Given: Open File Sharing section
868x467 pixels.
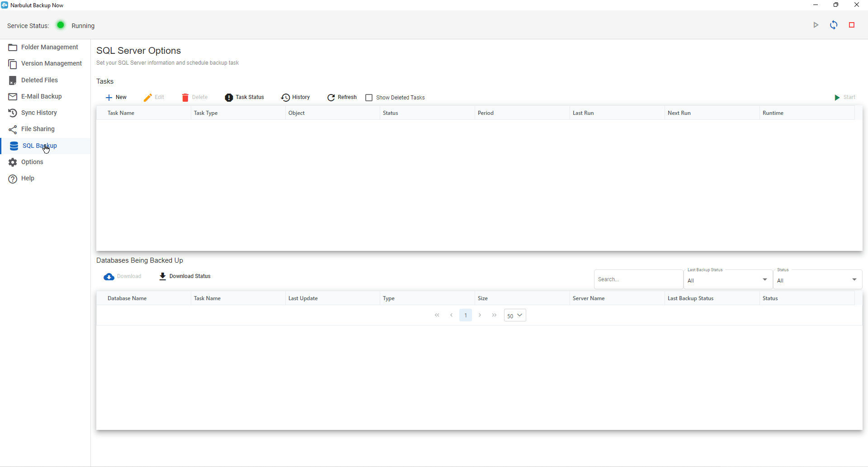Looking at the screenshot, I should 45,129.
